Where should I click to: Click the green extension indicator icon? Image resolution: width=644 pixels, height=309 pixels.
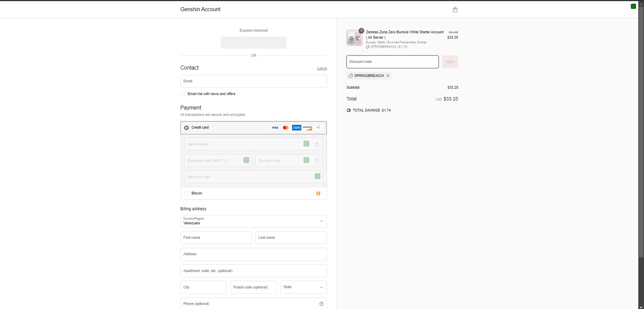(x=633, y=6)
